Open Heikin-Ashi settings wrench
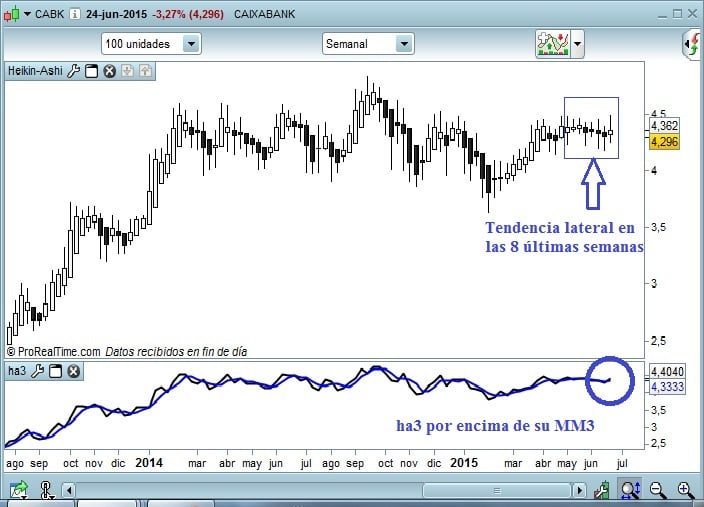 pos(74,71)
